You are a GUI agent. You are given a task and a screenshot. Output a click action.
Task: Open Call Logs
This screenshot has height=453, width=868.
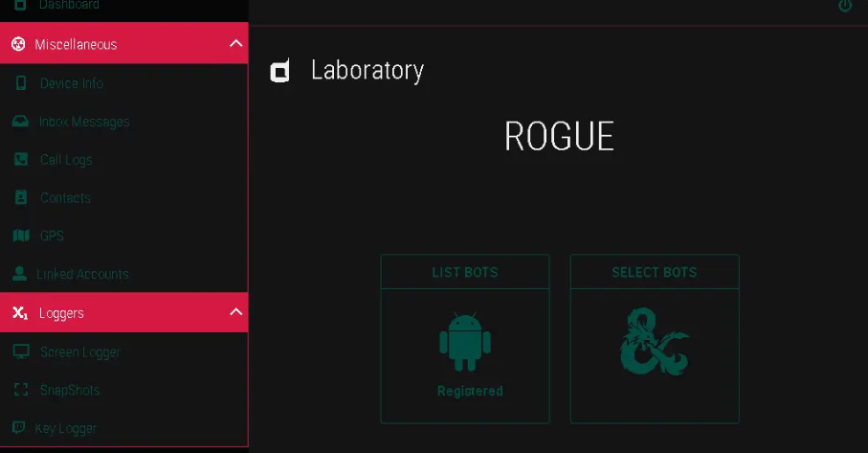66,160
